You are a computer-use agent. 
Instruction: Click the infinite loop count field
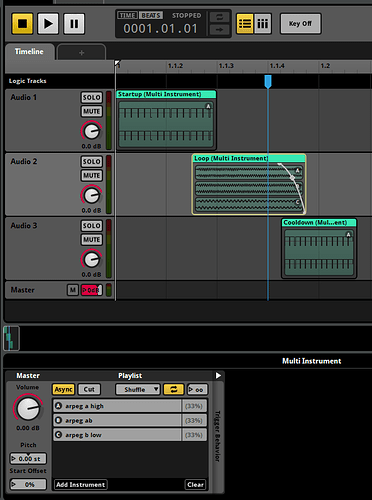[x=197, y=389]
